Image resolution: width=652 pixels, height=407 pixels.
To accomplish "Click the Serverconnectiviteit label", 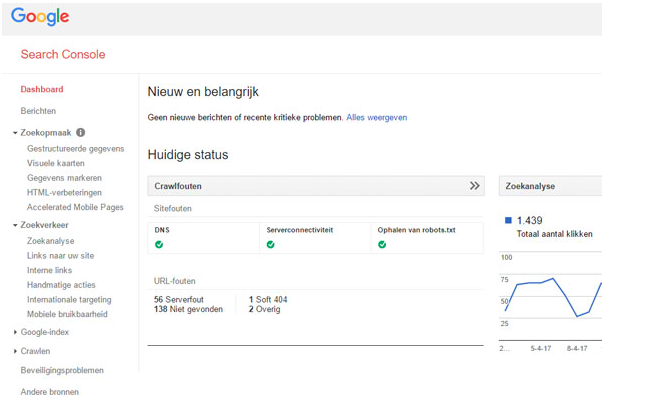I will (300, 230).
